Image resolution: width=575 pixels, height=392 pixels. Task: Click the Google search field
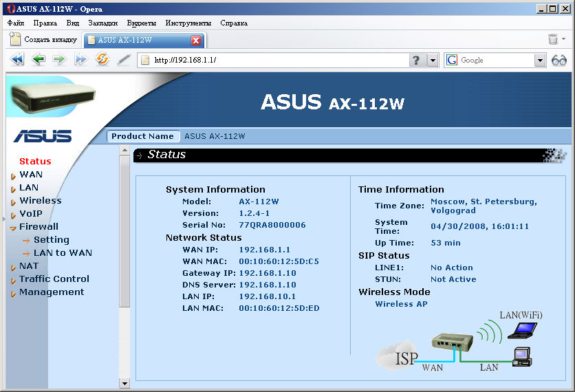click(495, 60)
